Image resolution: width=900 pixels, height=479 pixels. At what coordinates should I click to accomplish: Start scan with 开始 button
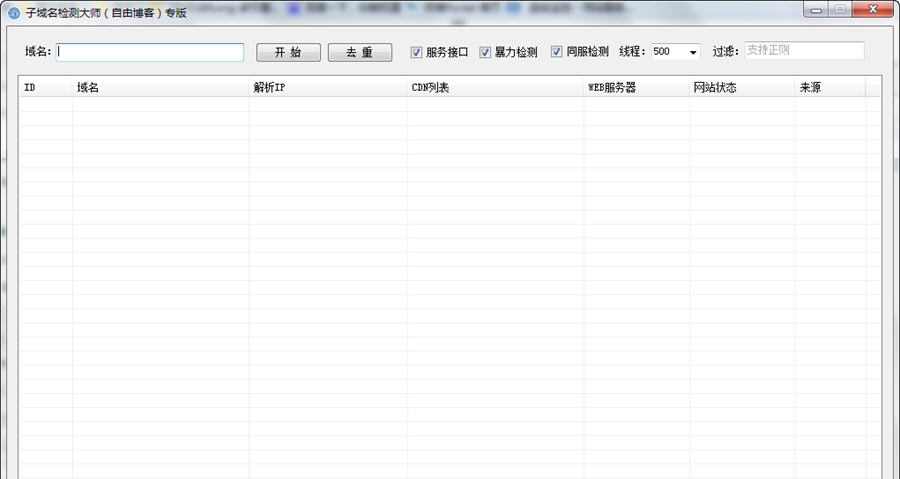point(288,52)
